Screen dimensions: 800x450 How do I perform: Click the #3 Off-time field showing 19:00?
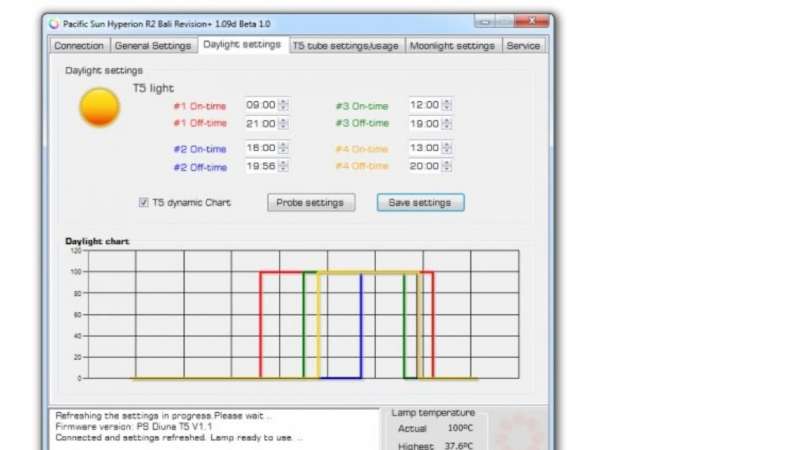point(423,124)
